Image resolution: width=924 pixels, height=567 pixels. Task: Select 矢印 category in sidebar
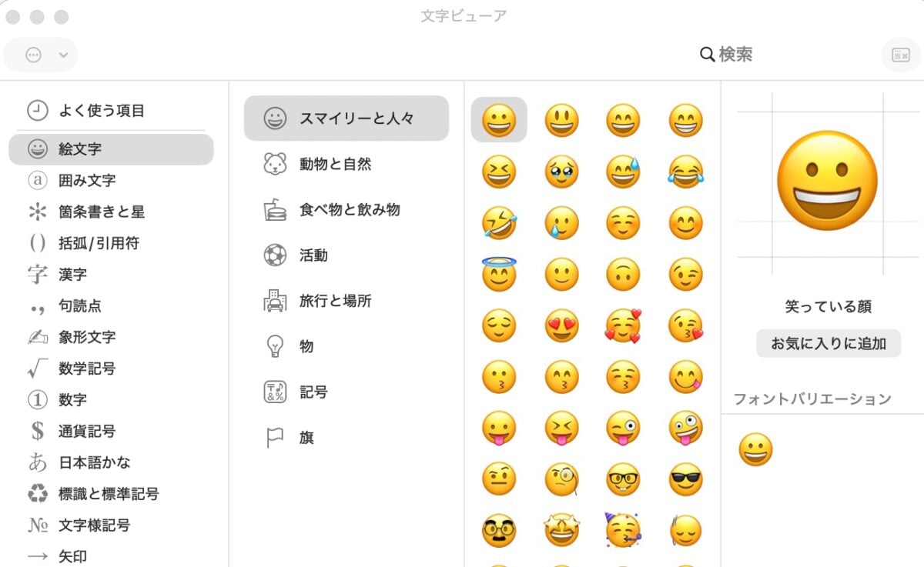(111, 556)
